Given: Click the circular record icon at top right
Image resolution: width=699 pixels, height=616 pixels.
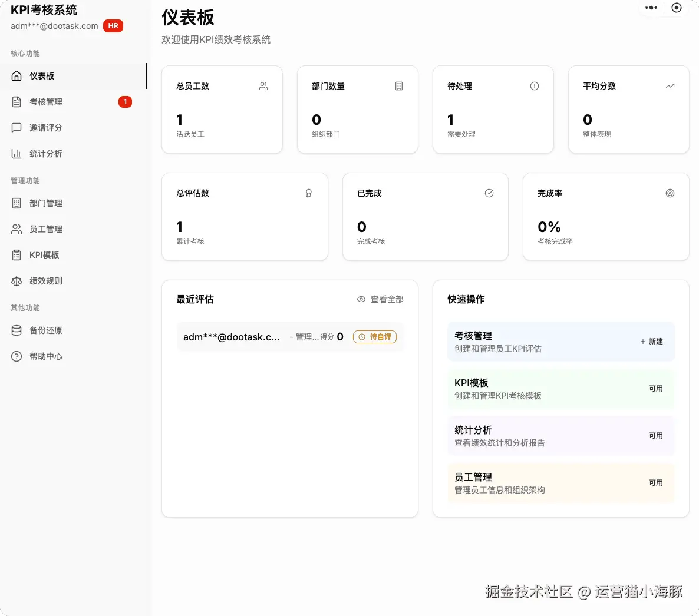Looking at the screenshot, I should click(677, 8).
